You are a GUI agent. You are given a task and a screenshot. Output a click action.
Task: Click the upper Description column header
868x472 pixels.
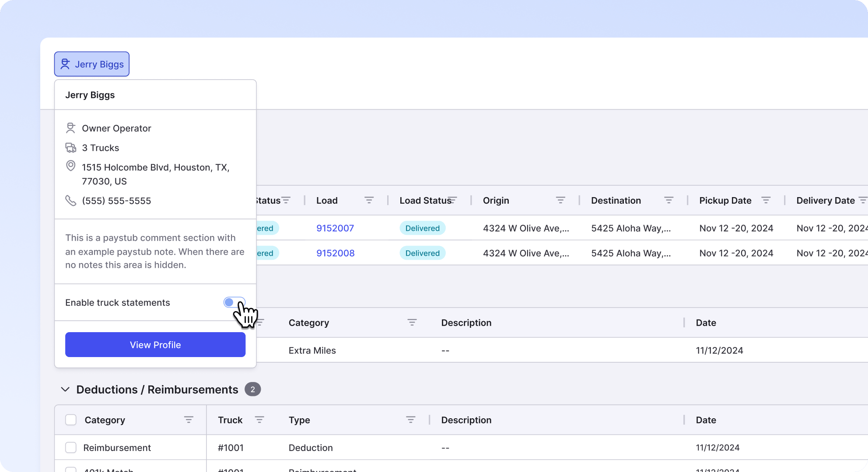[x=466, y=323]
